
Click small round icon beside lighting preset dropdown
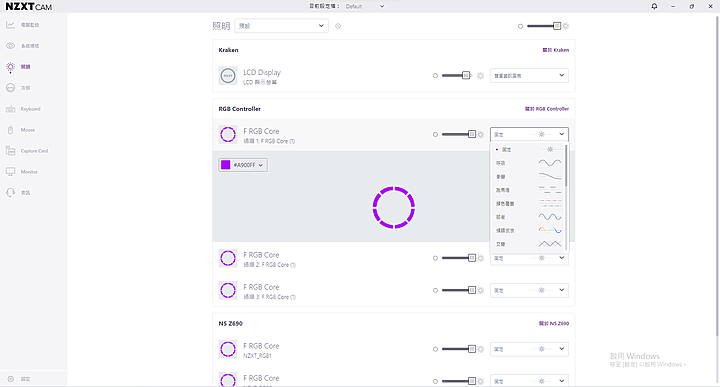(338, 26)
